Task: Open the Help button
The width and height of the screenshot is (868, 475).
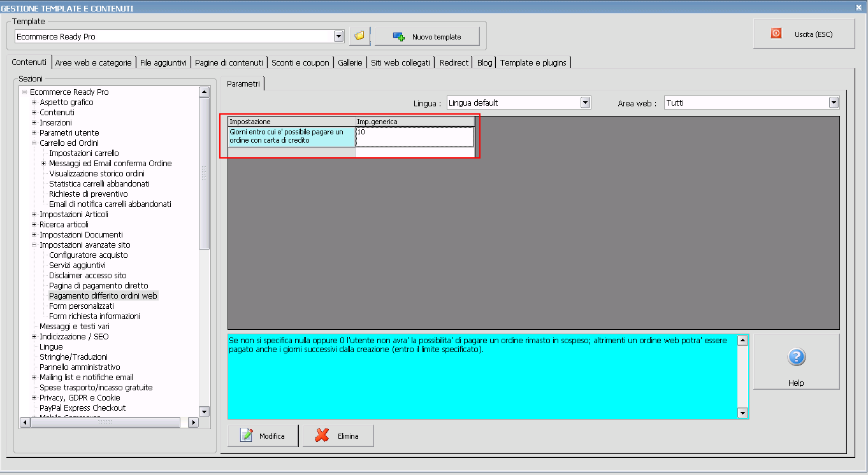Action: click(x=796, y=362)
